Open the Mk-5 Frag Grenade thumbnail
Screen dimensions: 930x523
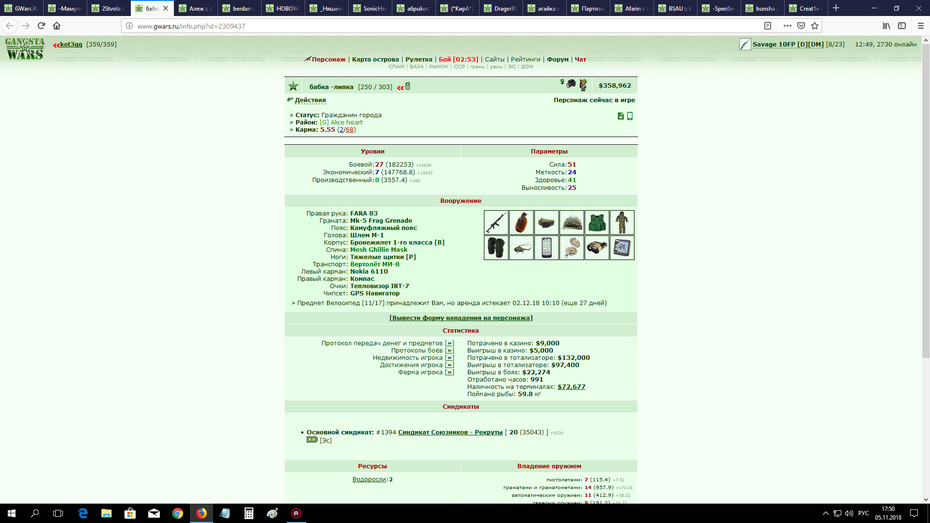(521, 222)
